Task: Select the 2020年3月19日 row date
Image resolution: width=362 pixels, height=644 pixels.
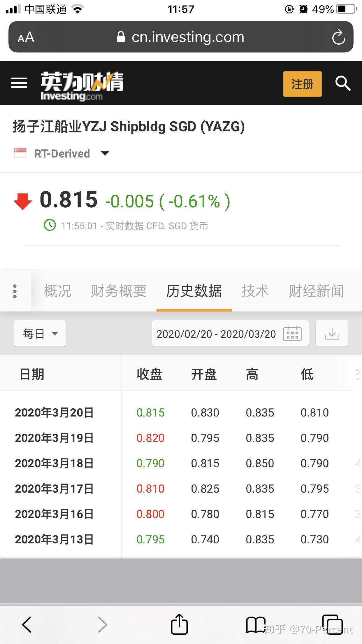Action: tap(54, 438)
